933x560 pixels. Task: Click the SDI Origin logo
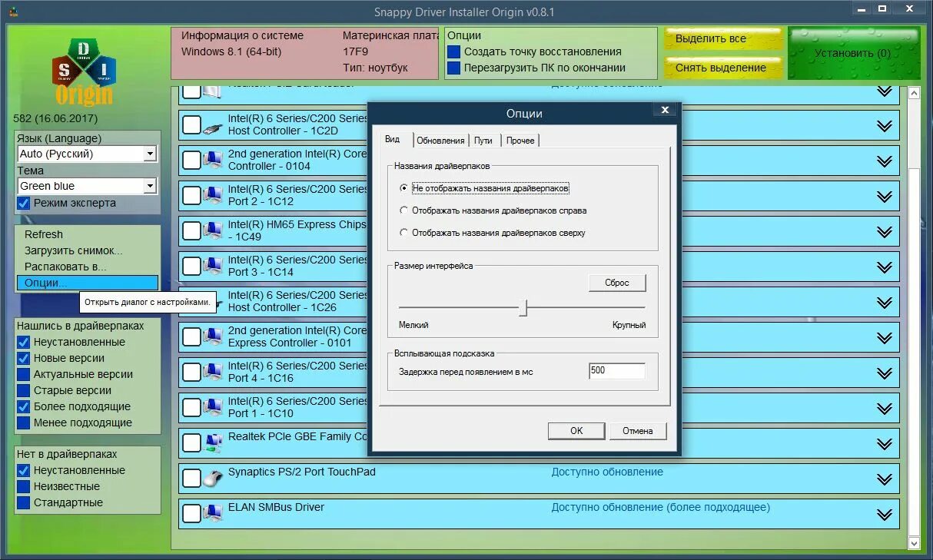click(x=84, y=71)
